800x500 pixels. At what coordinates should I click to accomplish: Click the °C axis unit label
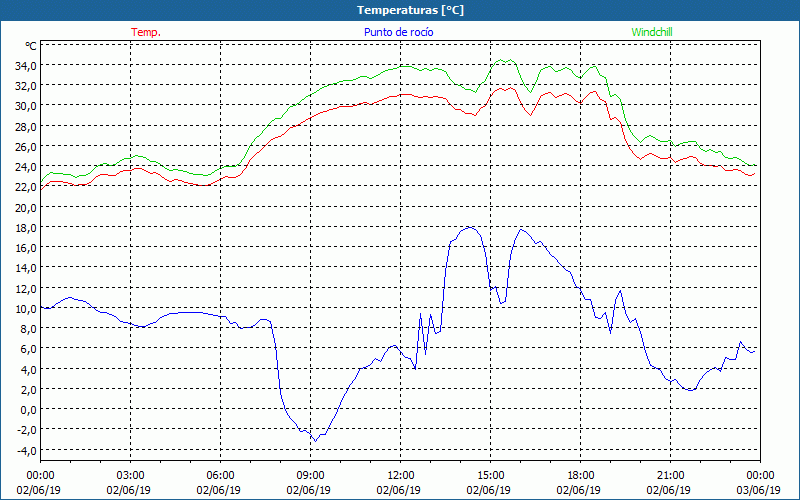coord(31,46)
